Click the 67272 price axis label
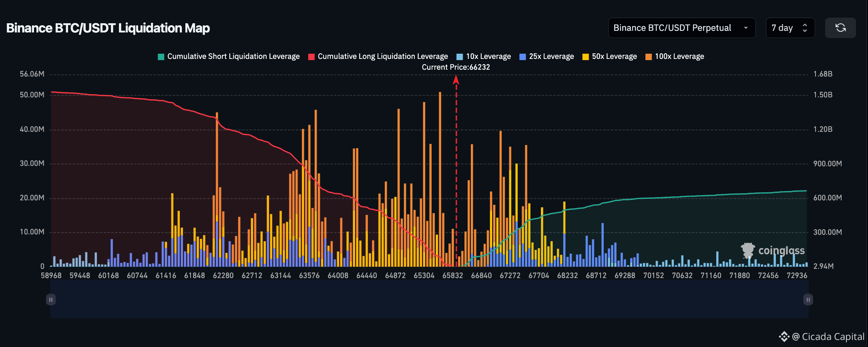 (510, 276)
